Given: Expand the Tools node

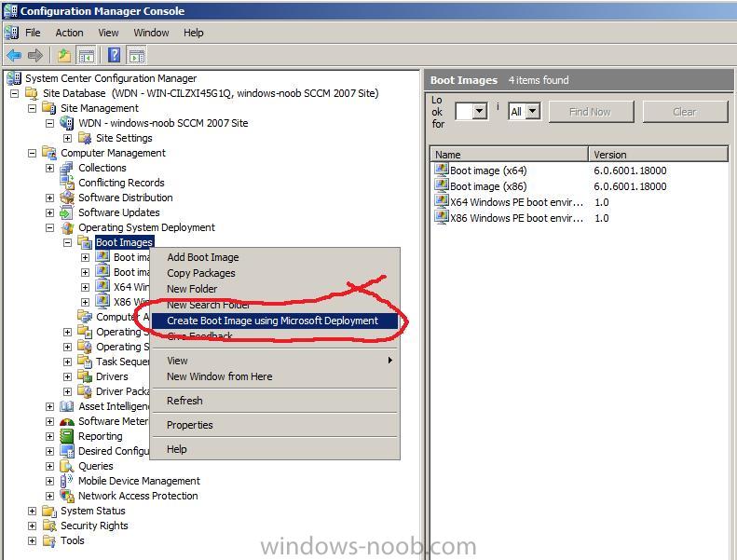Looking at the screenshot, I should [x=32, y=540].
